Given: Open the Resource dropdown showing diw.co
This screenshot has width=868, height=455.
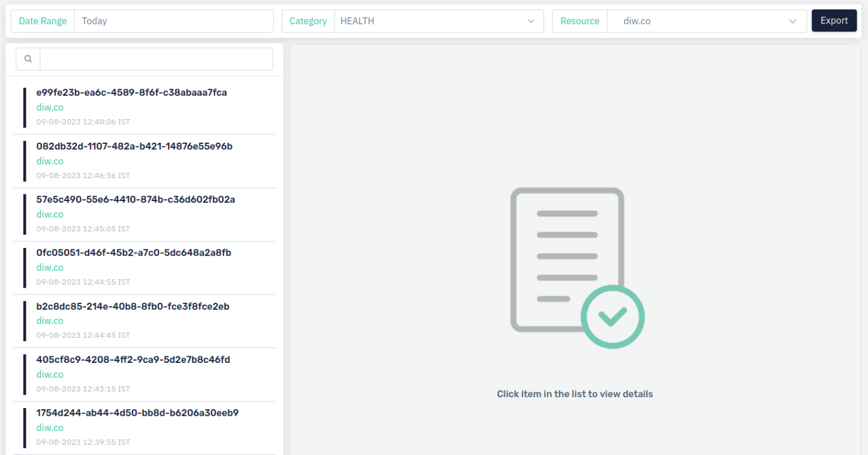Looking at the screenshot, I should pos(707,21).
